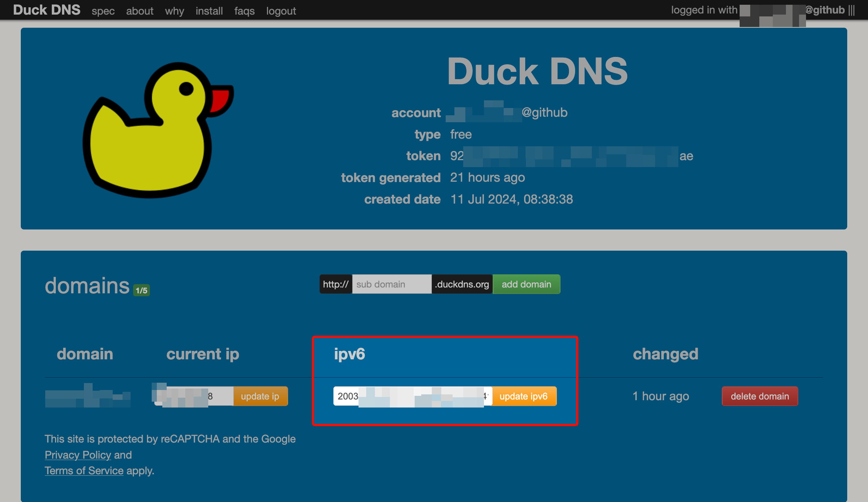Open the Terms of Service link
Image resolution: width=868 pixels, height=502 pixels.
click(84, 471)
